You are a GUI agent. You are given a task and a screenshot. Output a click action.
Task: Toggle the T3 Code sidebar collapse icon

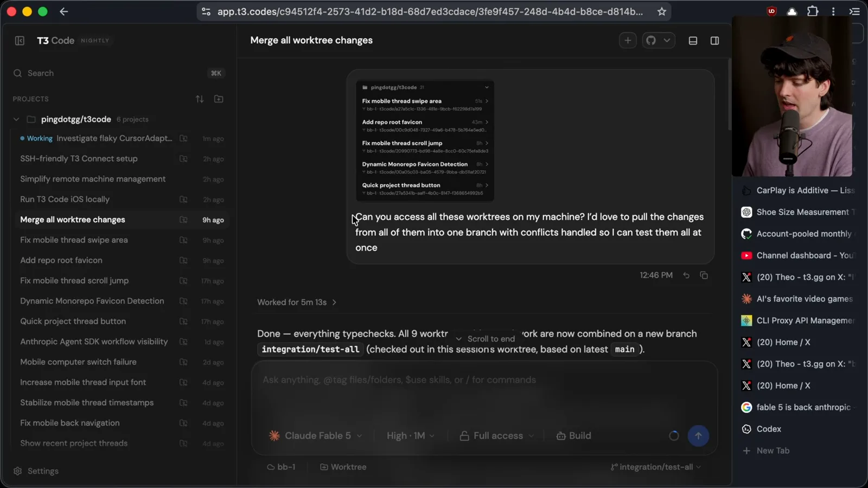pos(20,41)
